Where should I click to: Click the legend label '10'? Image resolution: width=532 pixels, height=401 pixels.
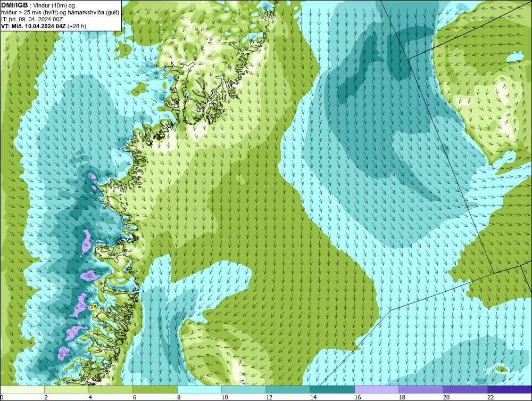point(225,398)
